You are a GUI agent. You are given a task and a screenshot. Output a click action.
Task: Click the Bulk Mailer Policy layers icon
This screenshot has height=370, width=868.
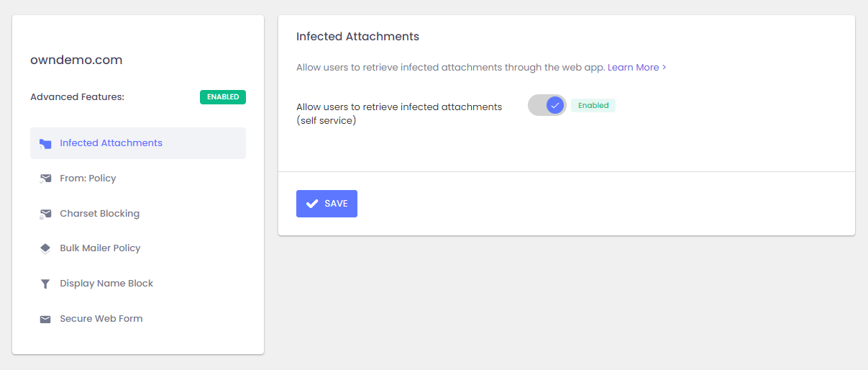[45, 248]
